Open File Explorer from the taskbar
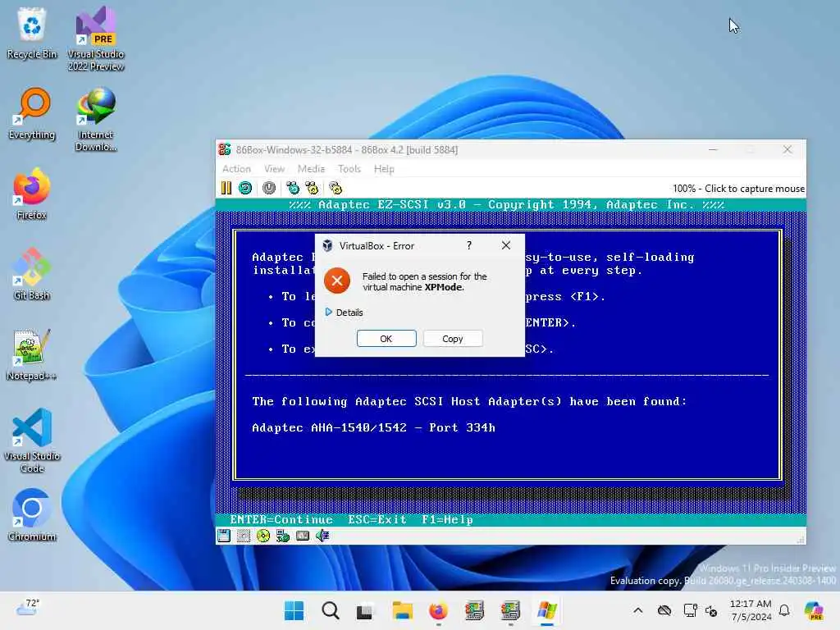This screenshot has width=840, height=630. point(402,610)
